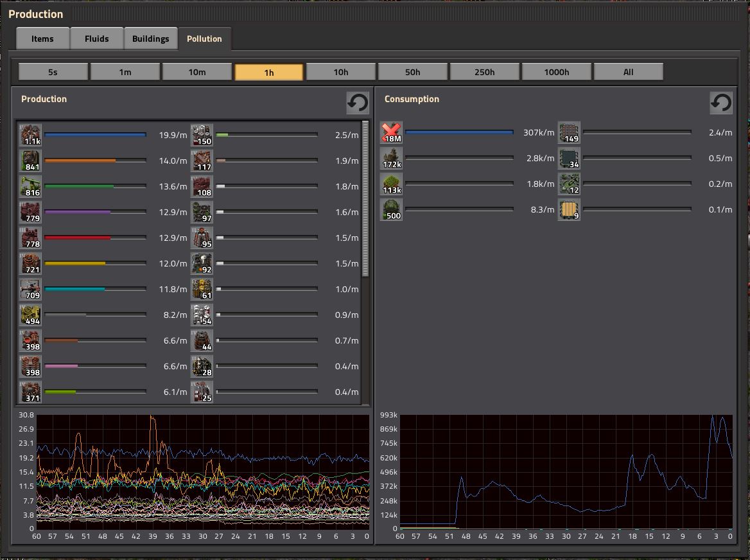This screenshot has height=560, width=750.
Task: Select the All time range button
Action: coord(629,72)
